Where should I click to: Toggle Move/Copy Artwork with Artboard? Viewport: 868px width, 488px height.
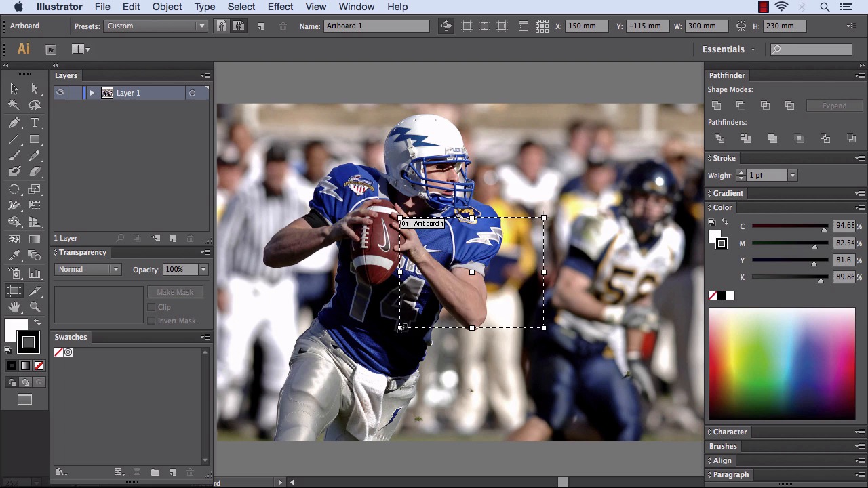[x=446, y=26]
